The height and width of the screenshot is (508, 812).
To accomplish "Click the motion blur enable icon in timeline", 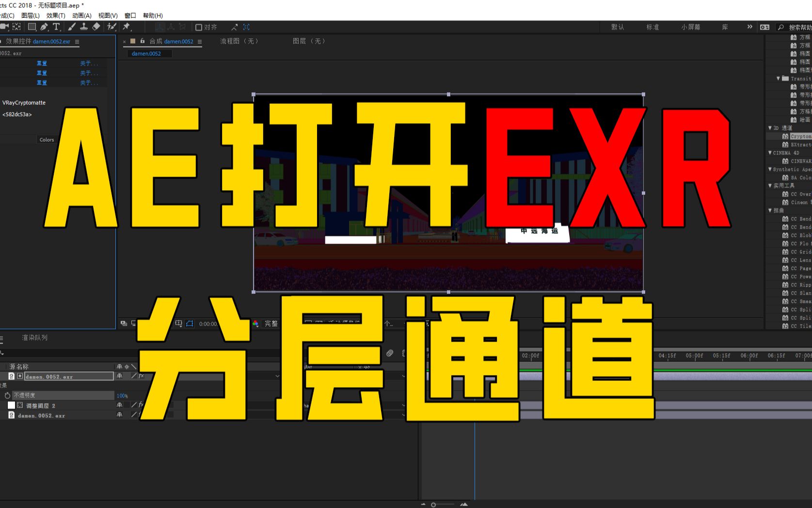I will [390, 353].
